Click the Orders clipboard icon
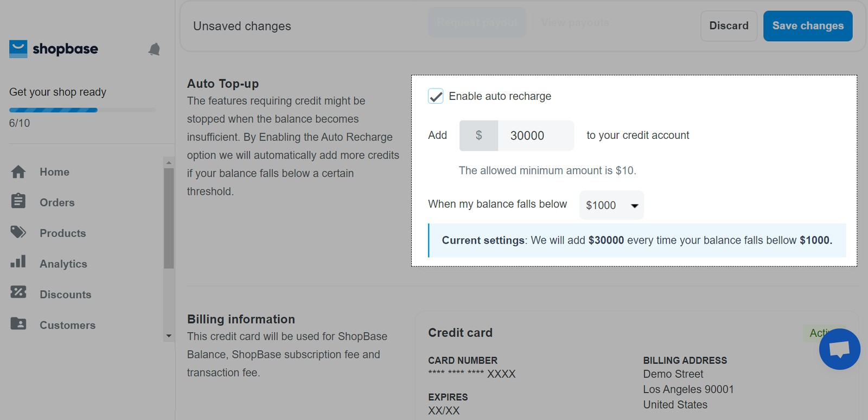 (x=18, y=201)
